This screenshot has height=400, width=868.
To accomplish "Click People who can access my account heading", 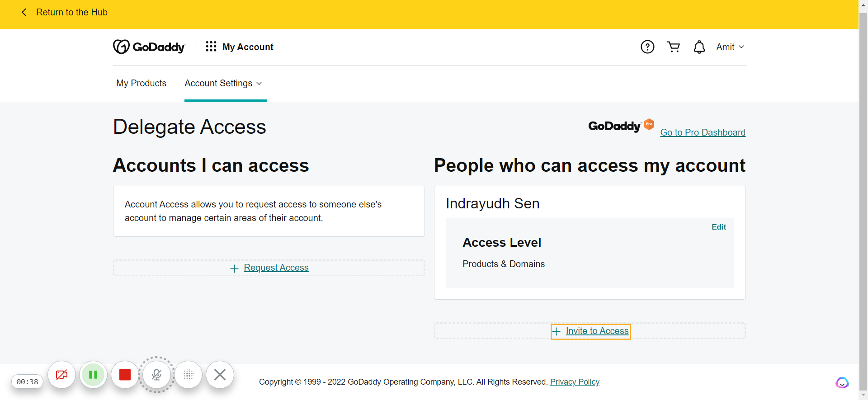I will 590,165.
